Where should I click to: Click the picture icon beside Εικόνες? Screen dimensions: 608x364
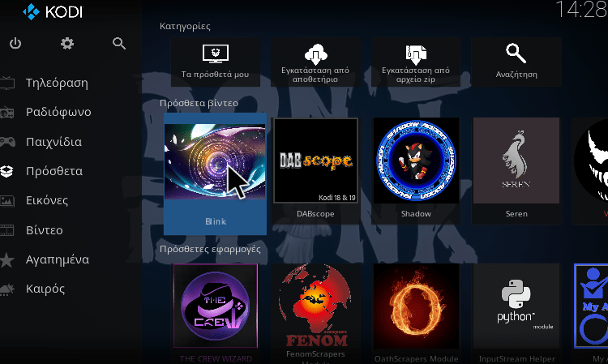click(x=7, y=201)
